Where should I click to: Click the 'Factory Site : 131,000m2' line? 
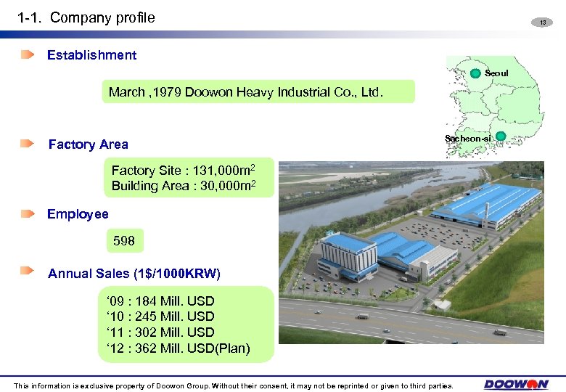(184, 170)
